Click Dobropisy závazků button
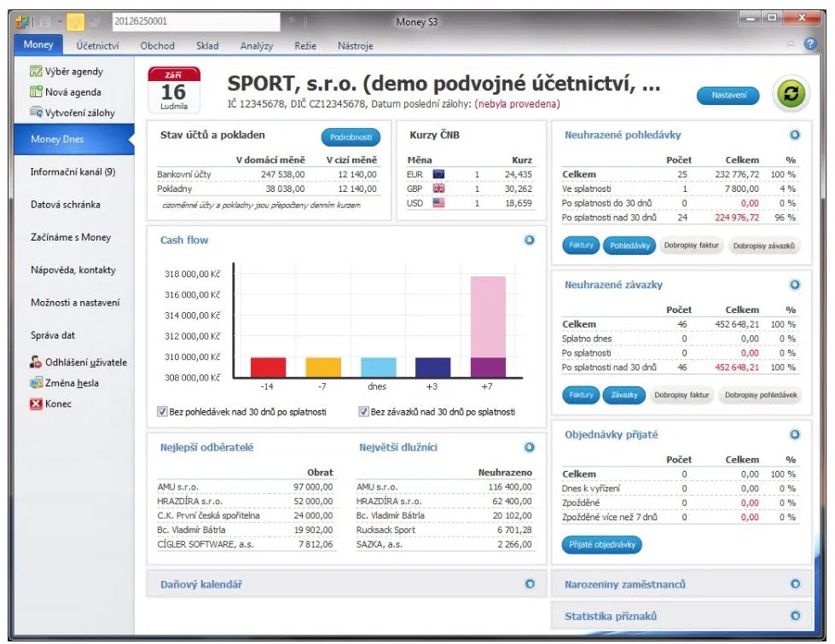This screenshot has width=835, height=644. pyautogui.click(x=763, y=246)
